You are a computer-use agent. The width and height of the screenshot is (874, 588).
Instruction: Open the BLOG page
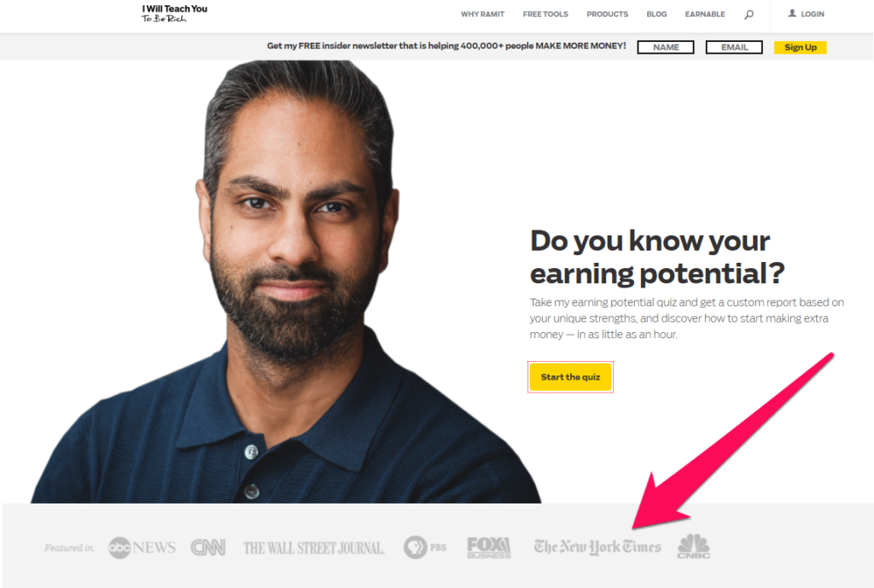pos(656,14)
